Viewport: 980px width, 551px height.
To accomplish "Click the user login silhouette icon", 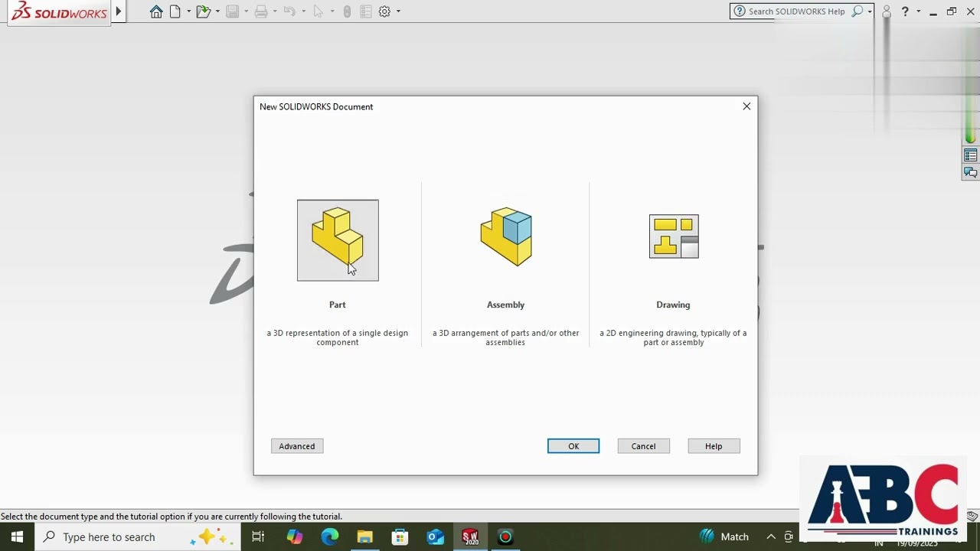I will (x=887, y=11).
